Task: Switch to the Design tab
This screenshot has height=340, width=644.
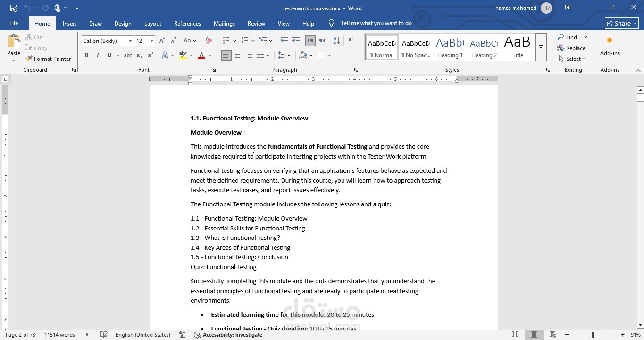Action: click(123, 23)
